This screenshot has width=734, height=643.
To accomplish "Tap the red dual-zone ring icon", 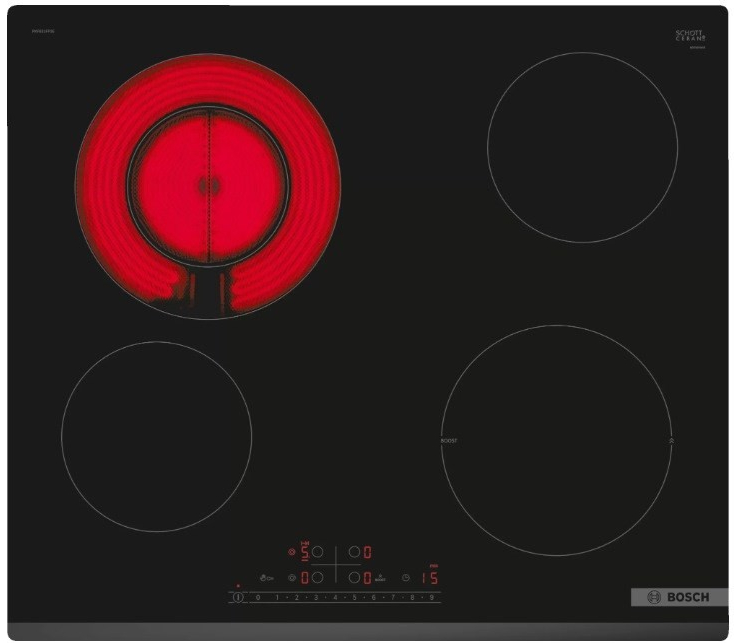I will click(292, 552).
